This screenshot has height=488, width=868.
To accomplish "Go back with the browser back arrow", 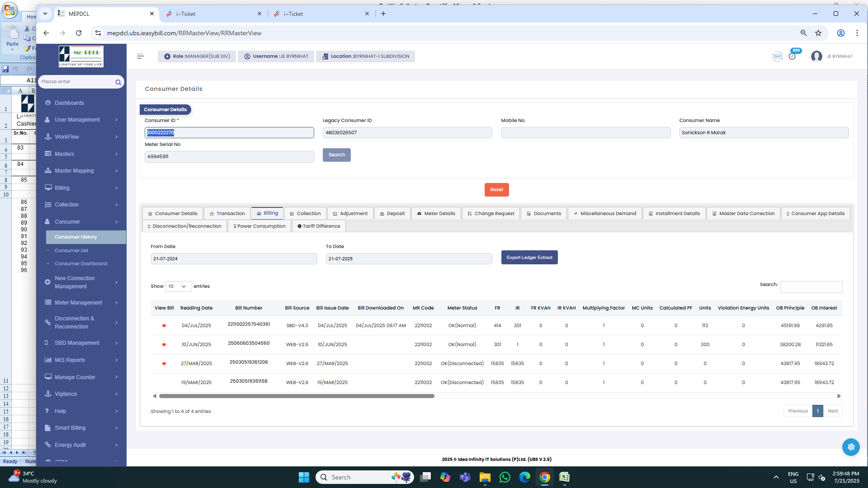I will [46, 33].
